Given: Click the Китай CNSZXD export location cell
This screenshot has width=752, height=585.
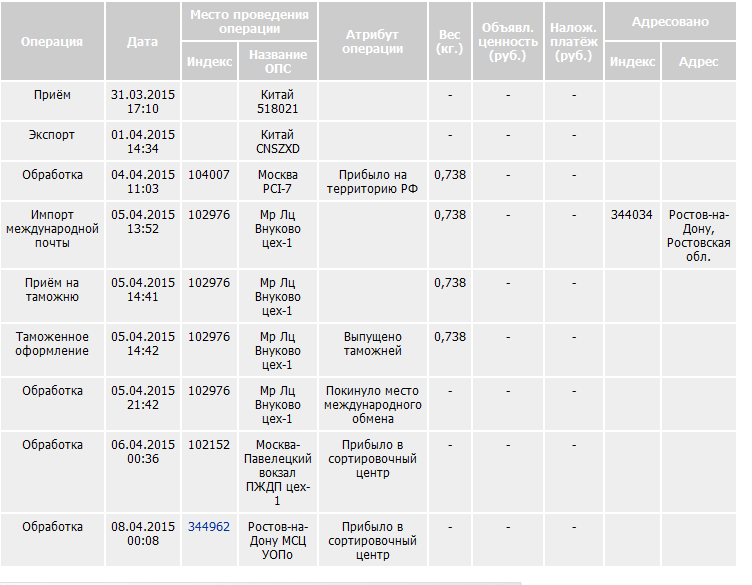Looking at the screenshot, I should [x=279, y=141].
